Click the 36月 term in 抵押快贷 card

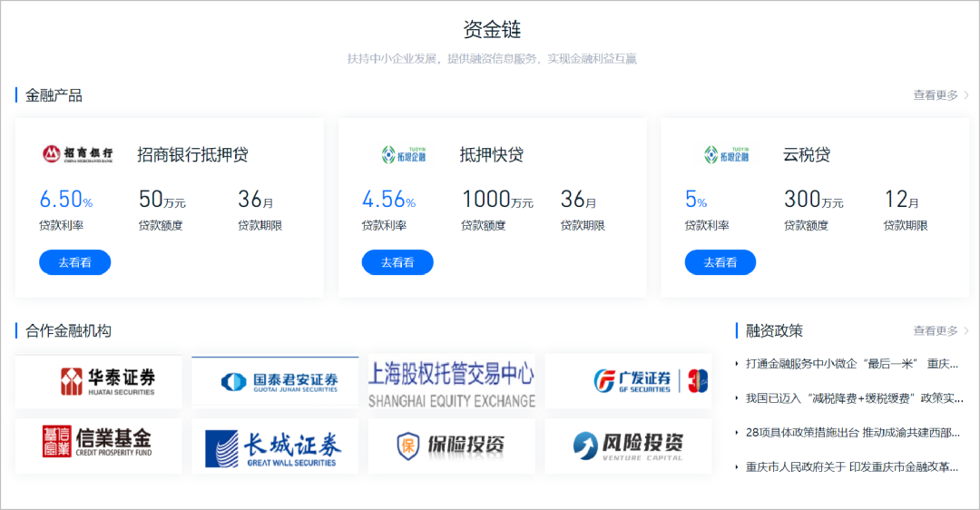point(578,200)
